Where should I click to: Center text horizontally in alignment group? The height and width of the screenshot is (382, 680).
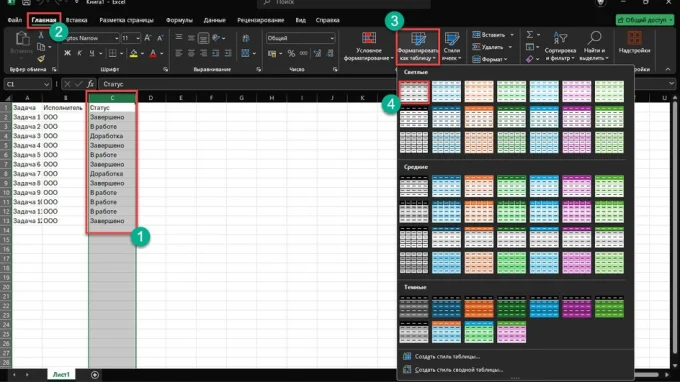(x=191, y=53)
